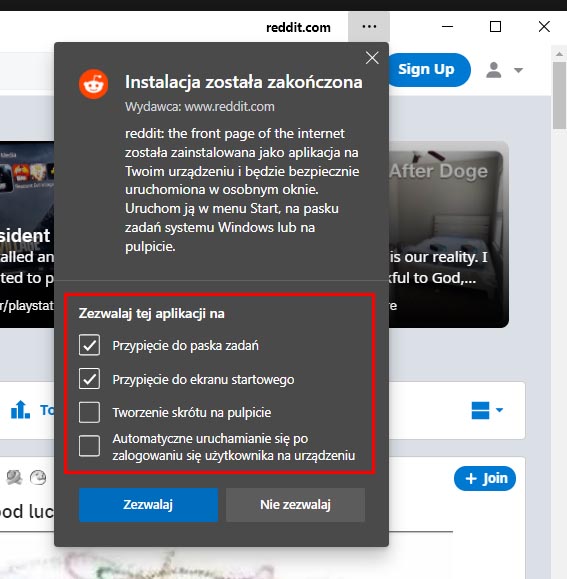The width and height of the screenshot is (567, 579).
Task: Uncheck Przypięcie do paska zadań checkbox
Action: click(89, 345)
